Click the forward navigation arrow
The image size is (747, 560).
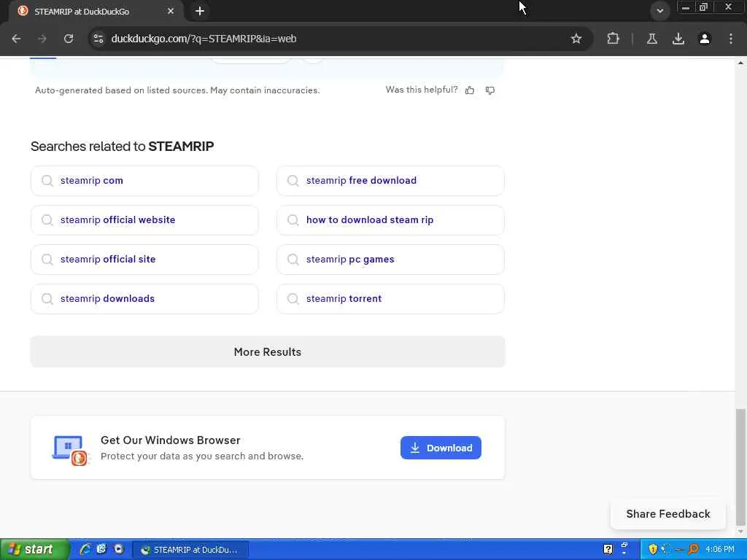pos(42,39)
